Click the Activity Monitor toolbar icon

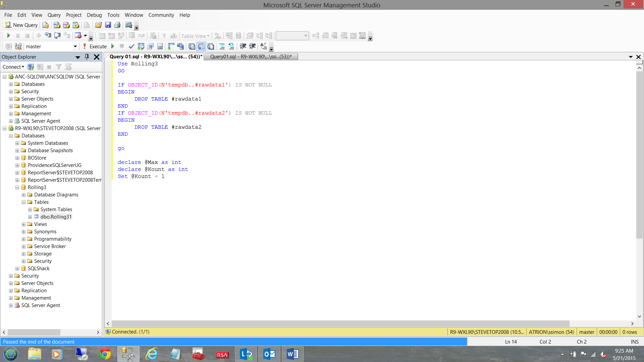pos(128,25)
